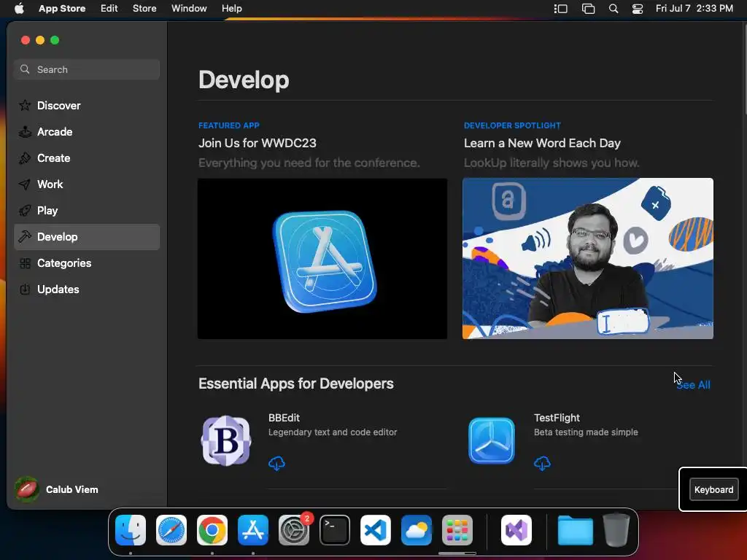The image size is (747, 560).
Task: Open the Window menu
Action: click(189, 9)
